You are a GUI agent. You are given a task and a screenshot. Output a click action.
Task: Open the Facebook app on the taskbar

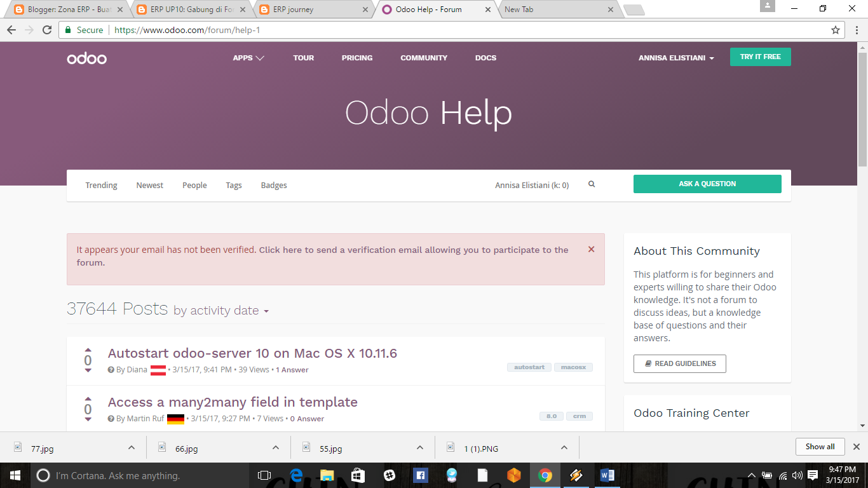coord(420,475)
